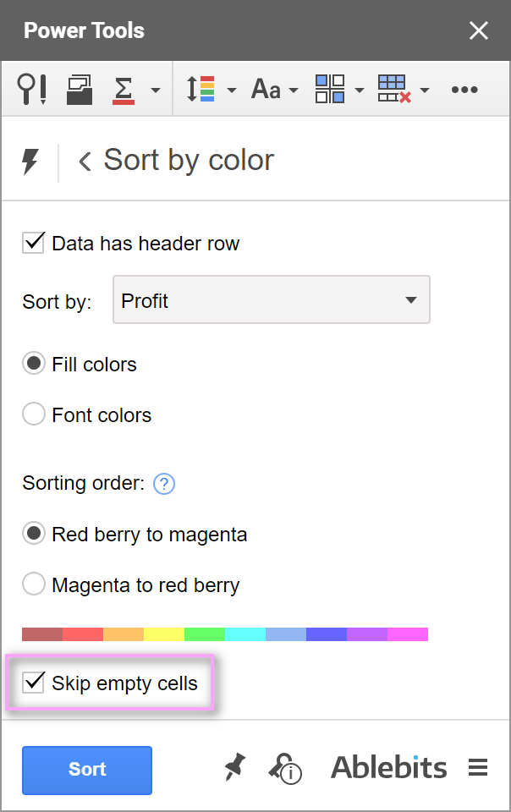Click the split/merge grid icon
Screen dimensions: 511x812
[x=330, y=89]
